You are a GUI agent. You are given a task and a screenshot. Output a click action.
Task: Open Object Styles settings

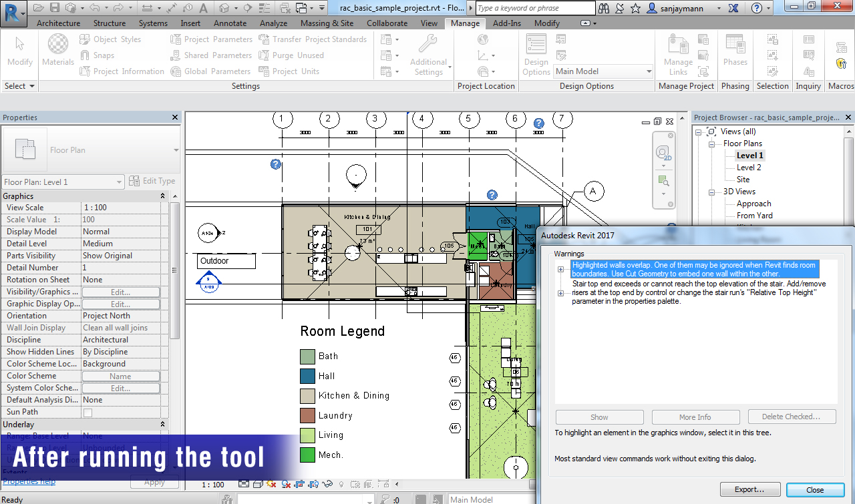click(110, 39)
